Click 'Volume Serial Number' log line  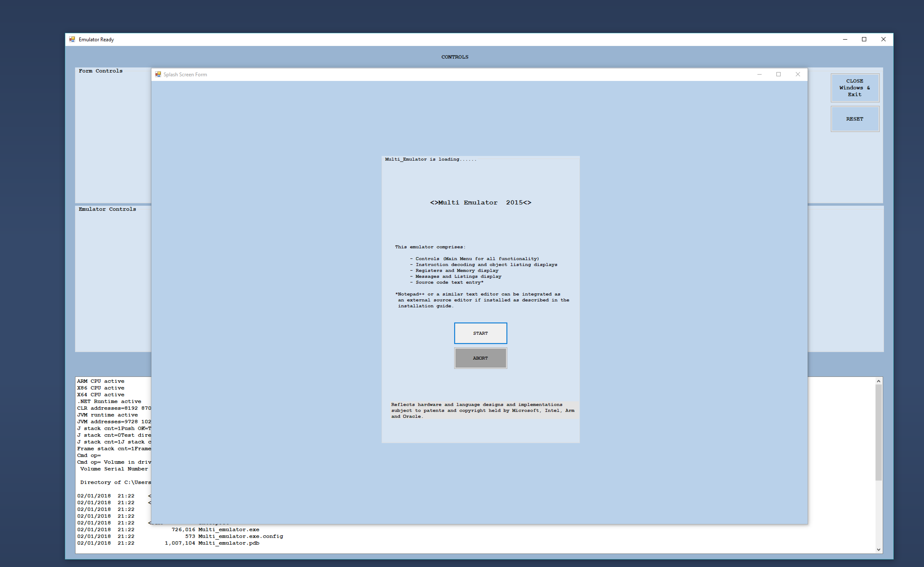click(x=114, y=469)
